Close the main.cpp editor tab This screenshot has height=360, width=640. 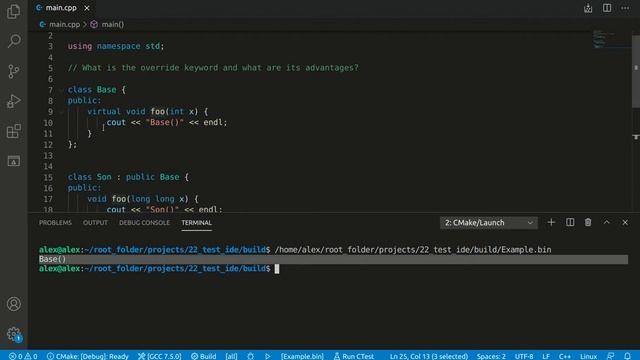pyautogui.click(x=87, y=8)
